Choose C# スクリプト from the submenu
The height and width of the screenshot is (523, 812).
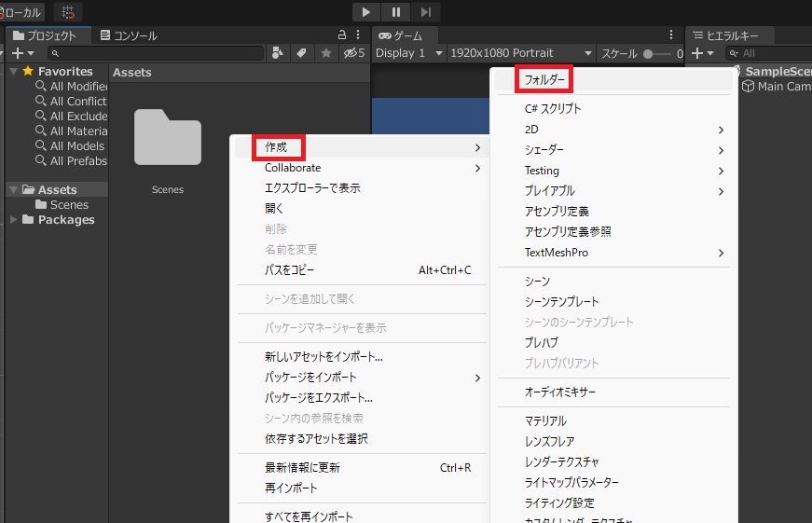[x=552, y=108]
